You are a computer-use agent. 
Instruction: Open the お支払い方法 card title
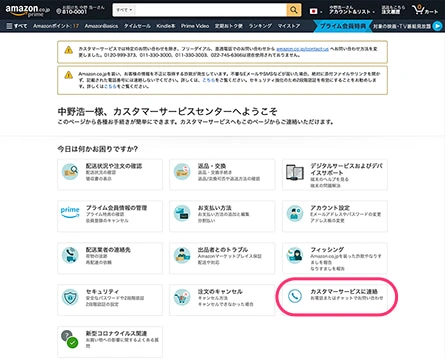coord(215,207)
